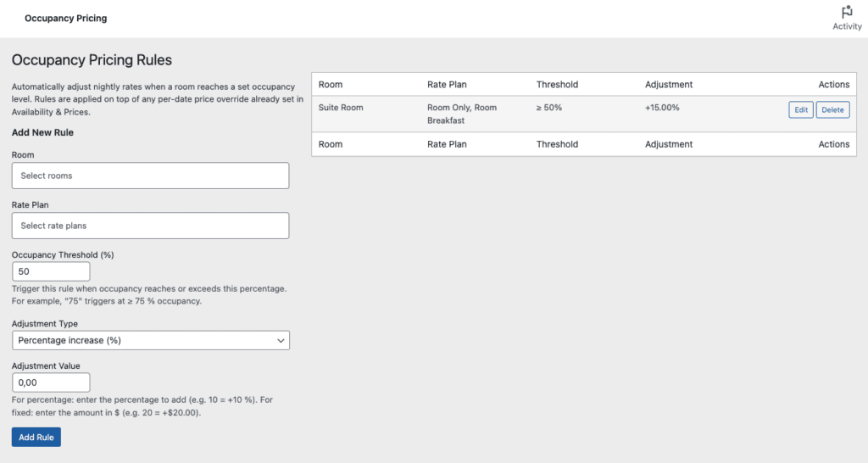The height and width of the screenshot is (463, 868).
Task: Click the Threshold table footer column
Action: pyautogui.click(x=557, y=144)
